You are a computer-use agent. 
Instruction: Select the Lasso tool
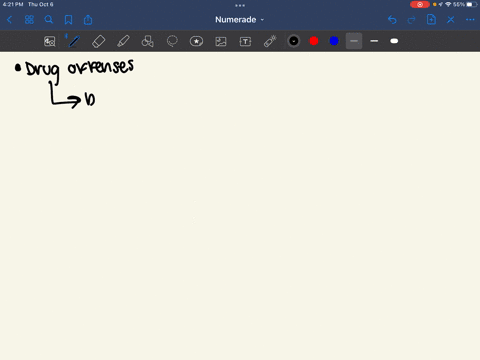172,41
